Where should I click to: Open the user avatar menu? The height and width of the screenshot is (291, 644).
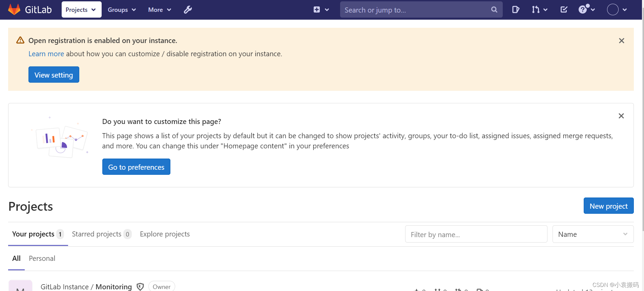(617, 10)
